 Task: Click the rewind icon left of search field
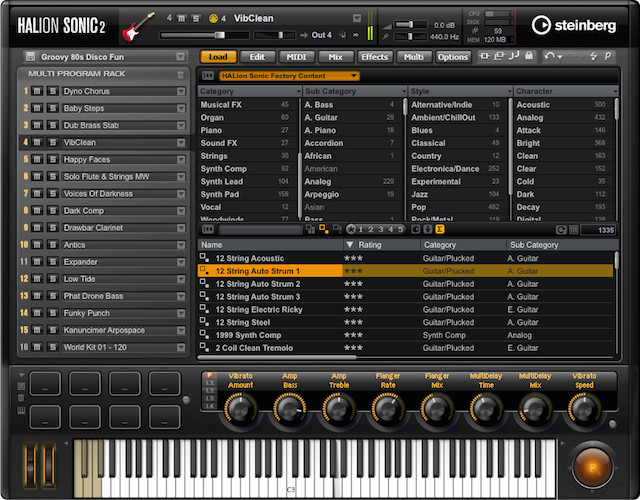(x=208, y=229)
